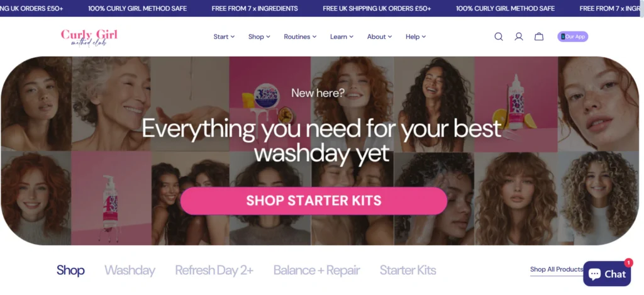Click the red chat notification badge

pos(628,262)
